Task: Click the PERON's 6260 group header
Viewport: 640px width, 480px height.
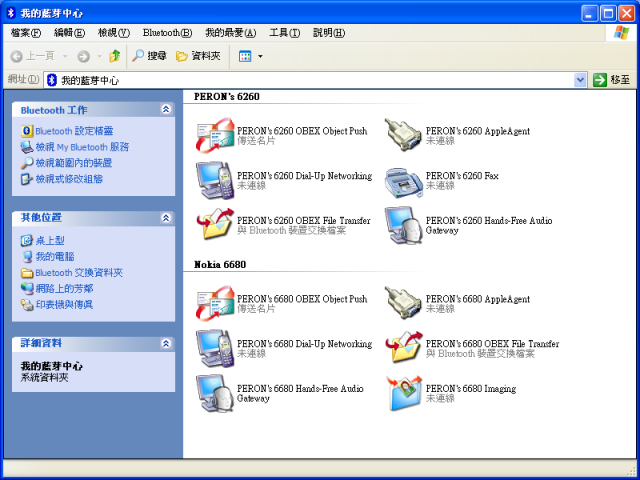Action: pyautogui.click(x=227, y=97)
